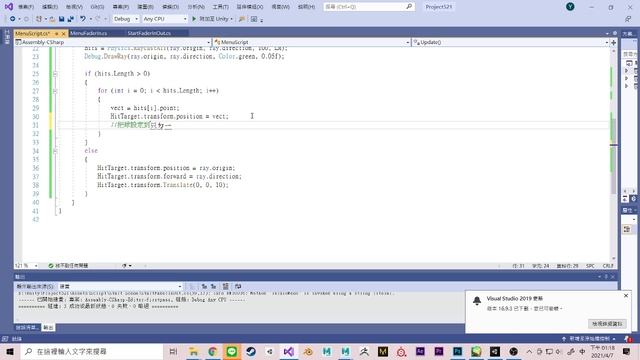Open Steam from the taskbar

click(x=251, y=351)
